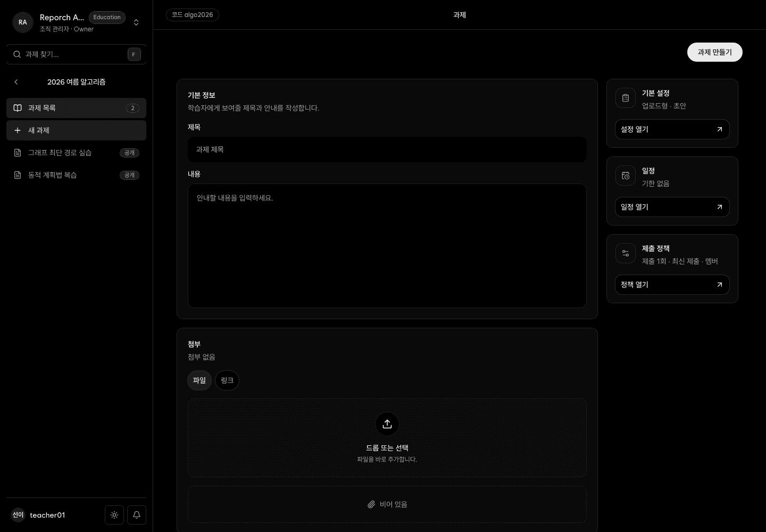766x532 pixels.
Task: Click the 과제 제목 title input
Action: pos(387,149)
